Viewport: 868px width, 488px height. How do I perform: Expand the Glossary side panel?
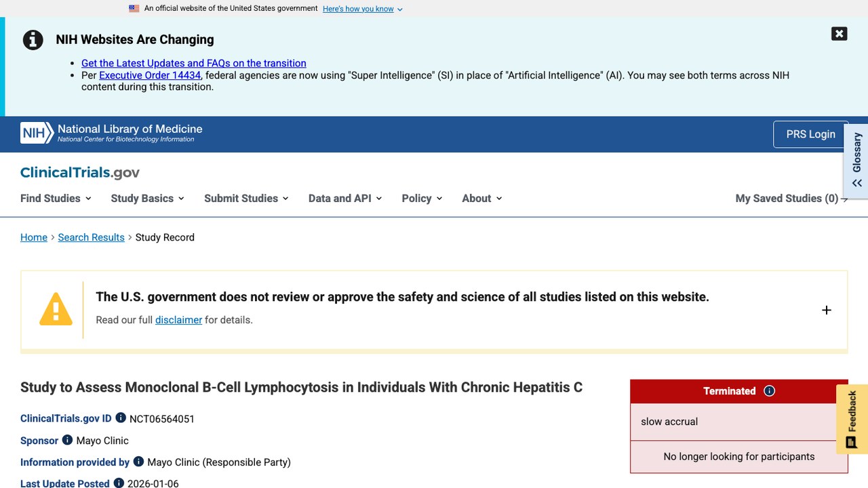coord(856,161)
